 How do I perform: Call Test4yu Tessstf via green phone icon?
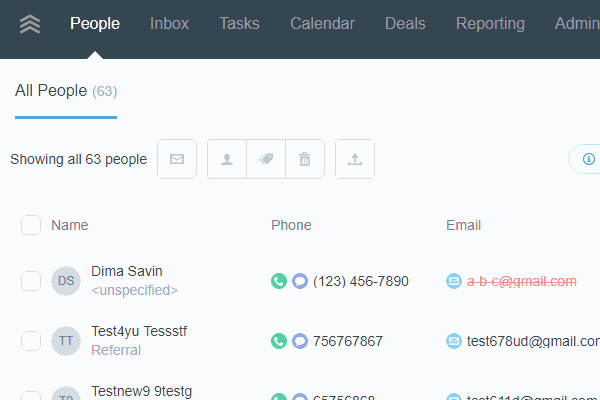pos(279,341)
